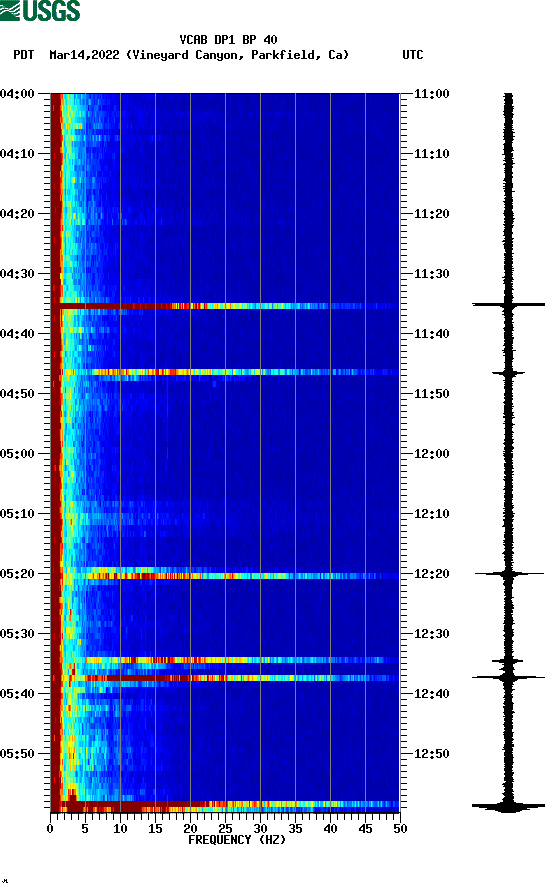Click the 12:00 UTC time label
This screenshot has height=892, width=552.
(431, 454)
